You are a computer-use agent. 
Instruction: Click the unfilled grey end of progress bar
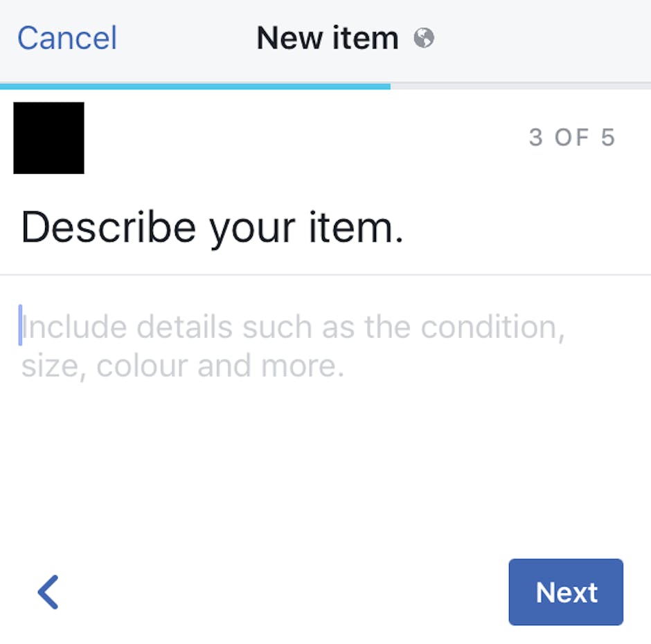point(520,87)
